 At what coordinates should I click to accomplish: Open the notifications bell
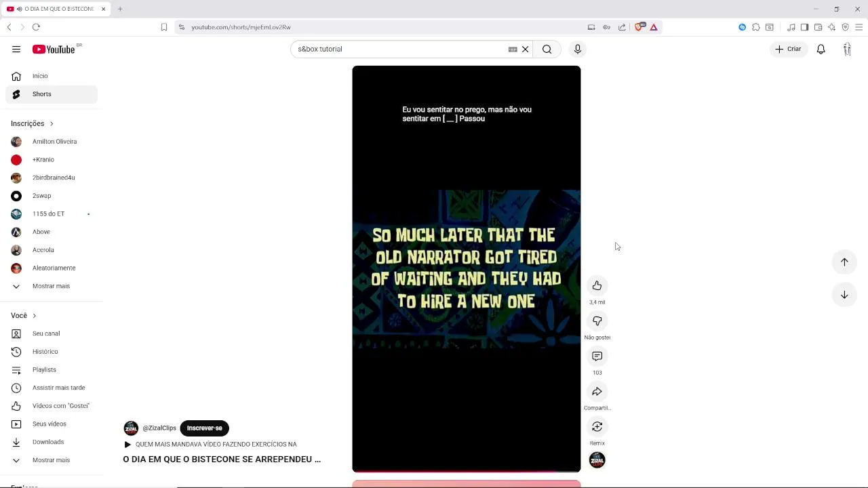(821, 49)
